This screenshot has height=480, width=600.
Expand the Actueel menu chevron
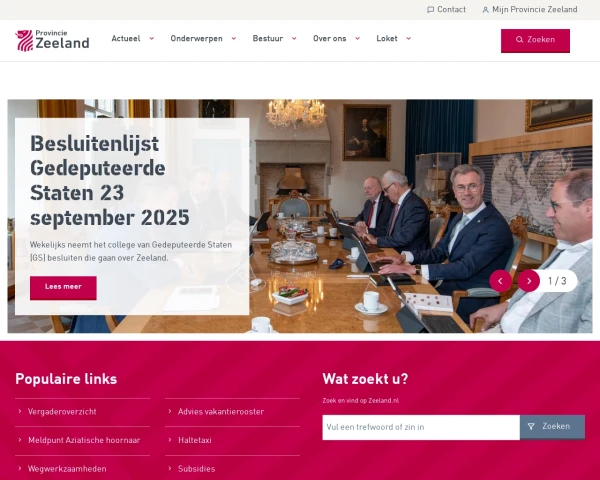point(152,38)
